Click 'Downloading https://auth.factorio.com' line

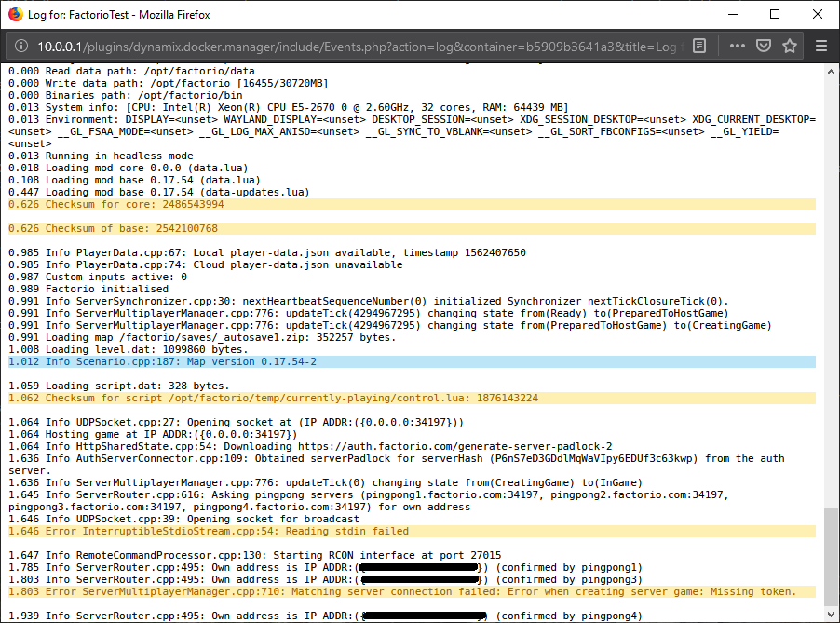(x=311, y=447)
